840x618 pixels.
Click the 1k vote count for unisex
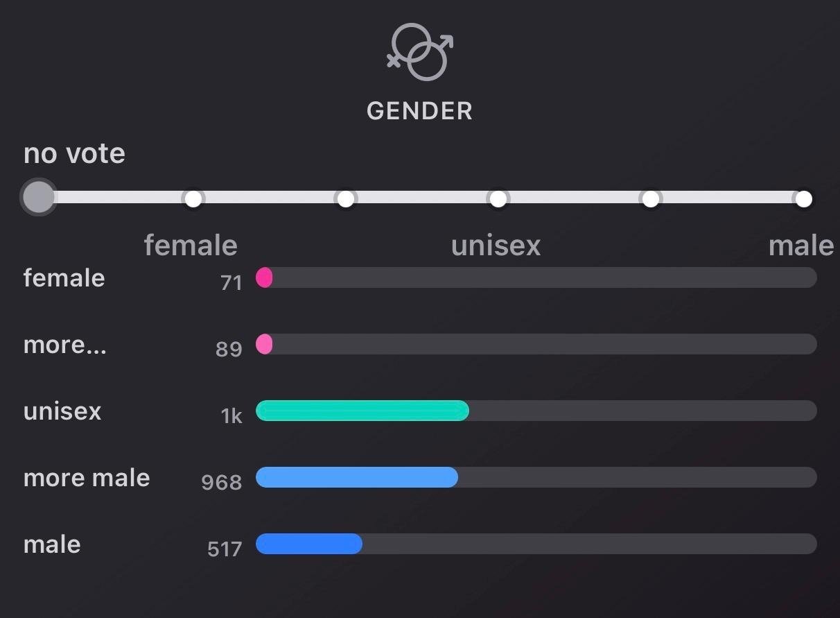point(231,415)
